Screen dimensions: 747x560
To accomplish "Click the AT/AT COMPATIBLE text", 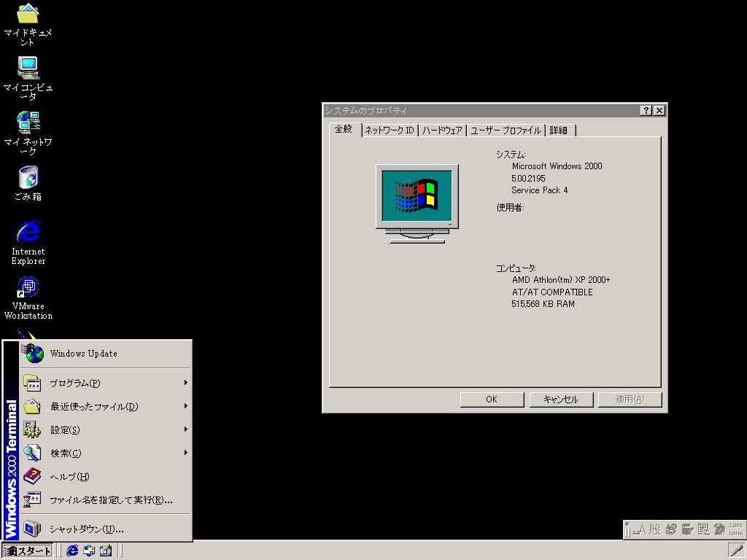I will [553, 292].
